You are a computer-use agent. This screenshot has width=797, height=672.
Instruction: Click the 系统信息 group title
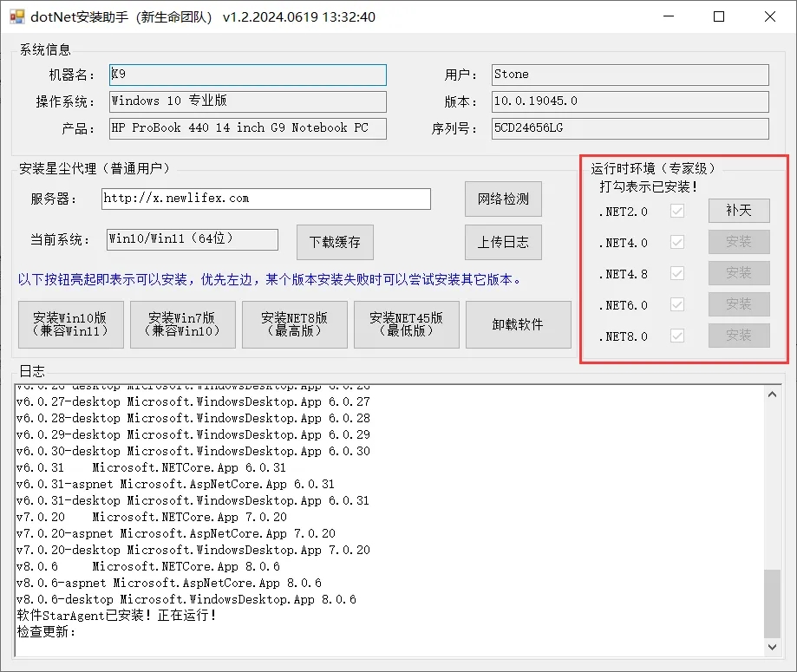(45, 49)
